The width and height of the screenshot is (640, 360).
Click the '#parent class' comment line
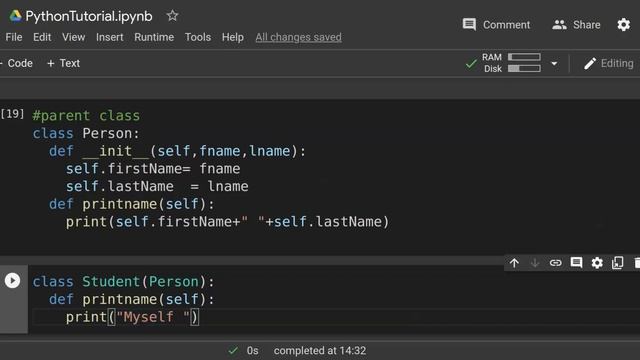click(x=86, y=116)
